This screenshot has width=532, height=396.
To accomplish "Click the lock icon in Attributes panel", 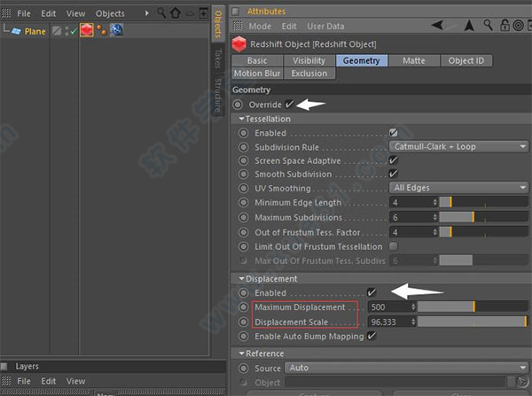I will (x=505, y=27).
